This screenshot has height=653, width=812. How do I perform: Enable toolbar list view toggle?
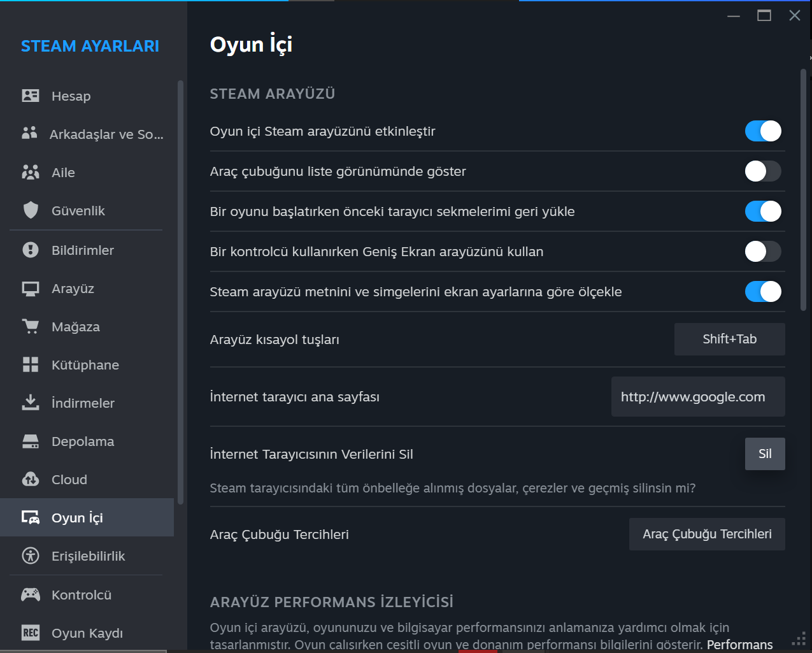click(x=763, y=171)
